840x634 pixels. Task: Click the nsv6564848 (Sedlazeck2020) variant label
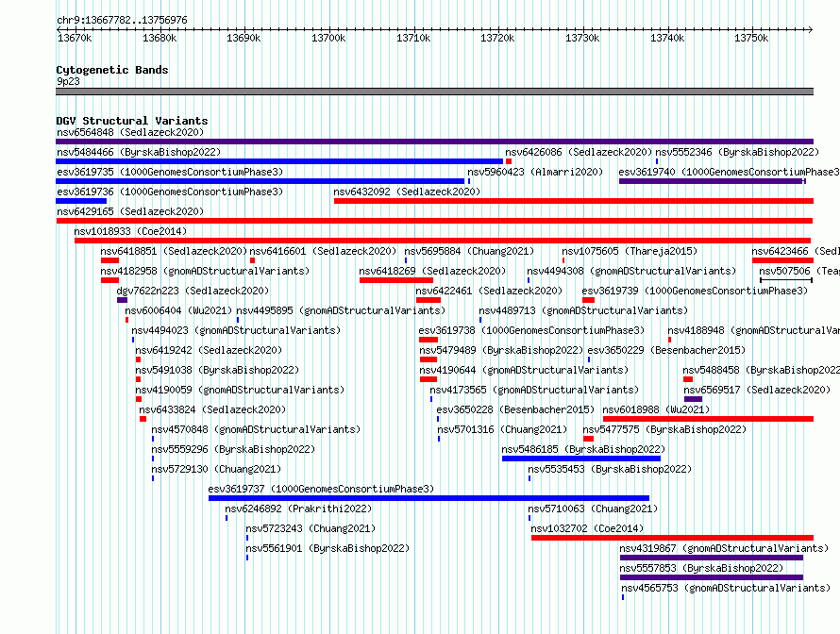pos(130,132)
